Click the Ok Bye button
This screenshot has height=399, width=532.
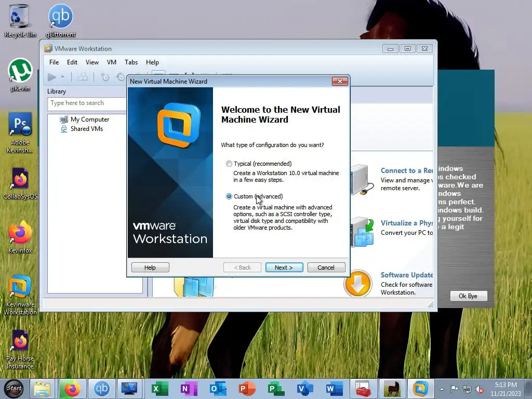tap(468, 296)
